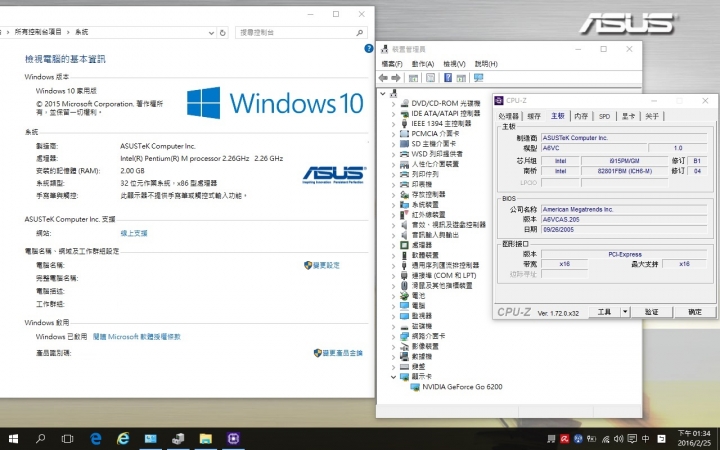Click the 所有控制台項目 breadcrumb
The image size is (720, 450).
(x=39, y=32)
